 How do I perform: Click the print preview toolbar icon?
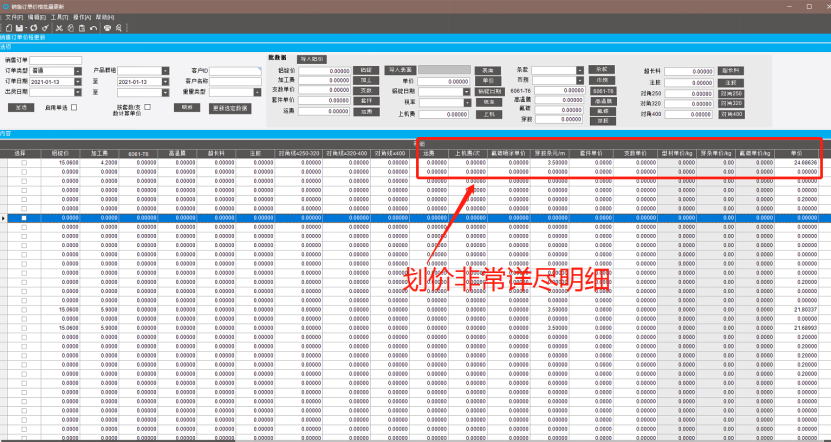(119, 28)
